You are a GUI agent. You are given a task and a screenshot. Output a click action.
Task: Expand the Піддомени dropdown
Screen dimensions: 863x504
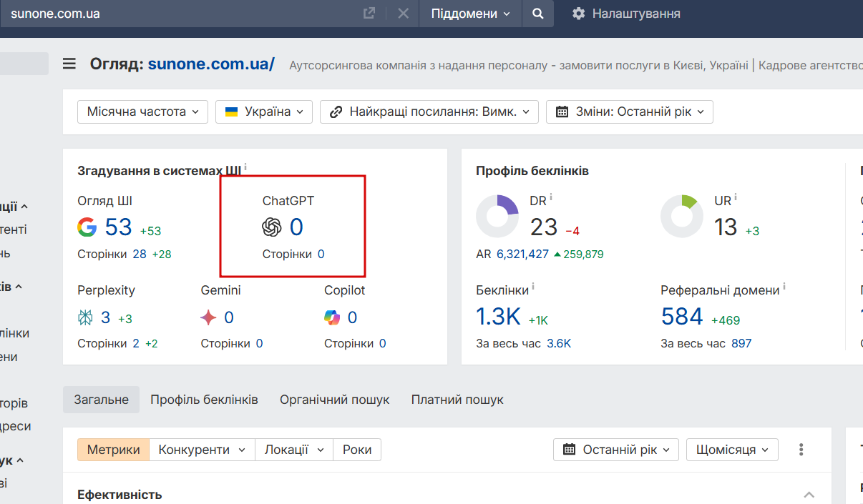[471, 14]
